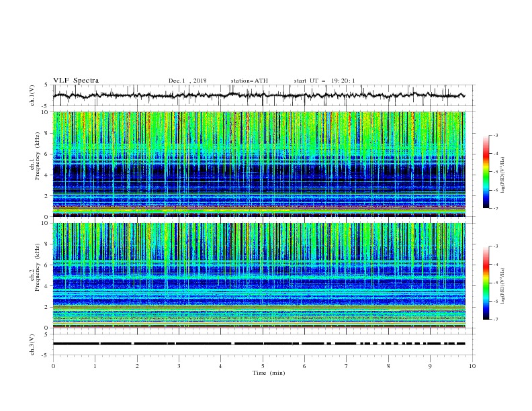Select the "Dec.1 , 2018" date label

[187, 81]
